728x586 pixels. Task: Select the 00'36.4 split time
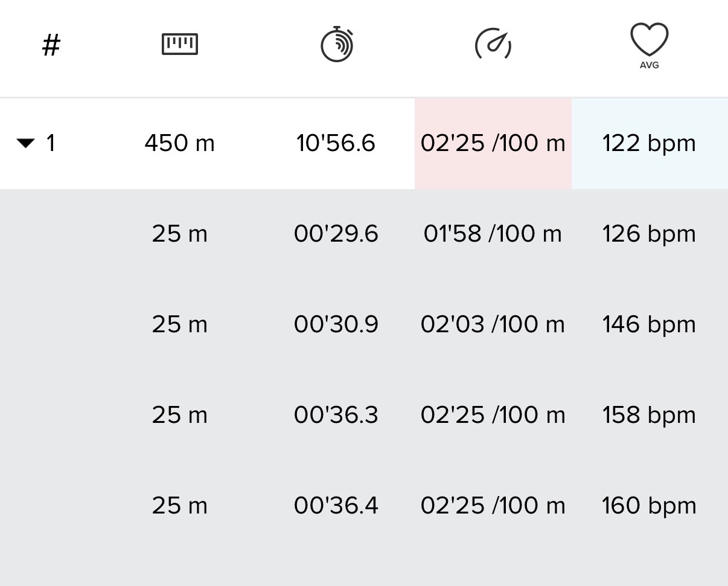click(x=336, y=506)
